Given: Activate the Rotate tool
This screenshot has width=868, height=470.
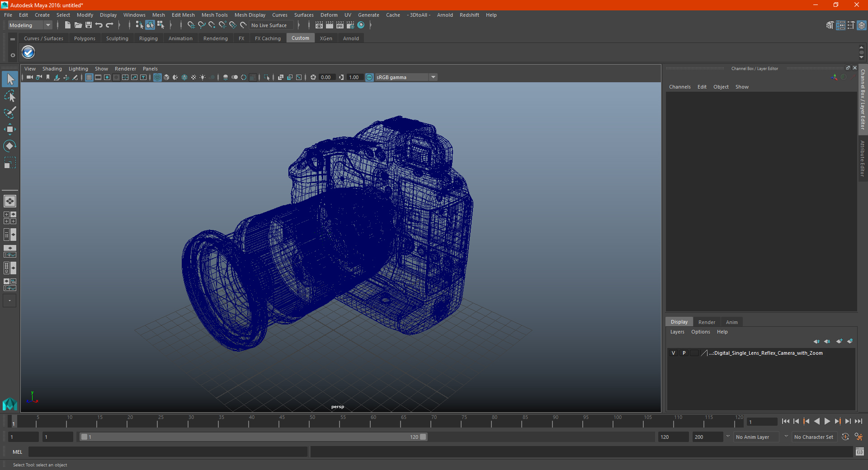Looking at the screenshot, I should [10, 146].
